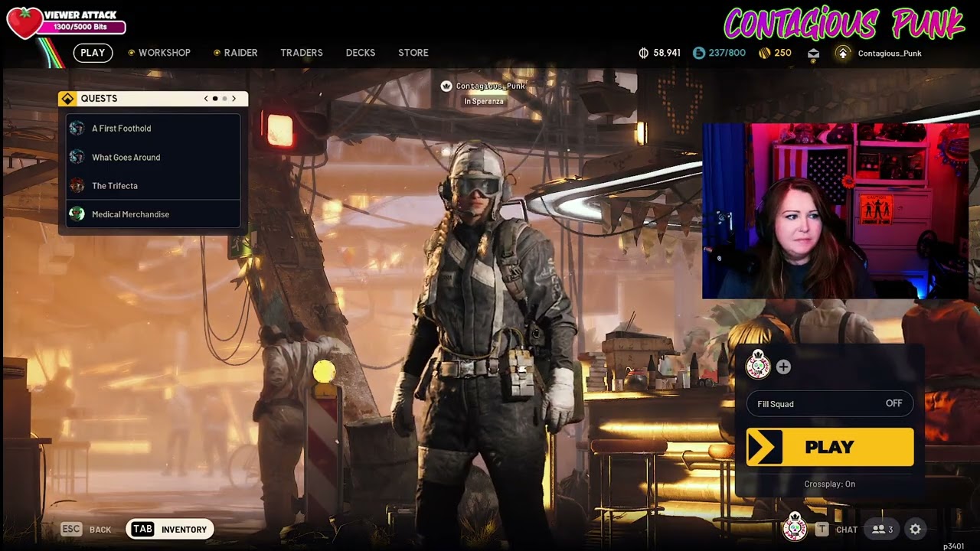
Task: Click your avatar in the squad panel
Action: point(758,365)
